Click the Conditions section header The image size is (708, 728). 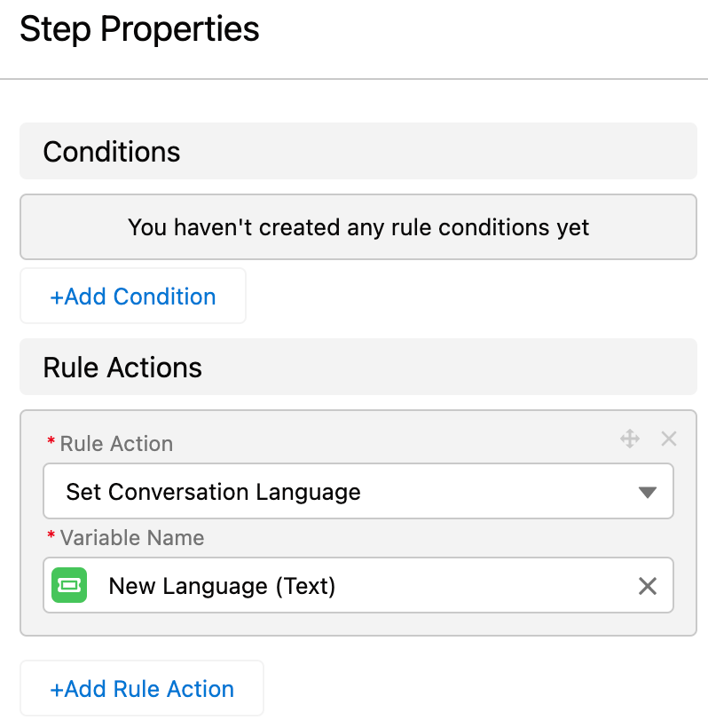(x=358, y=151)
